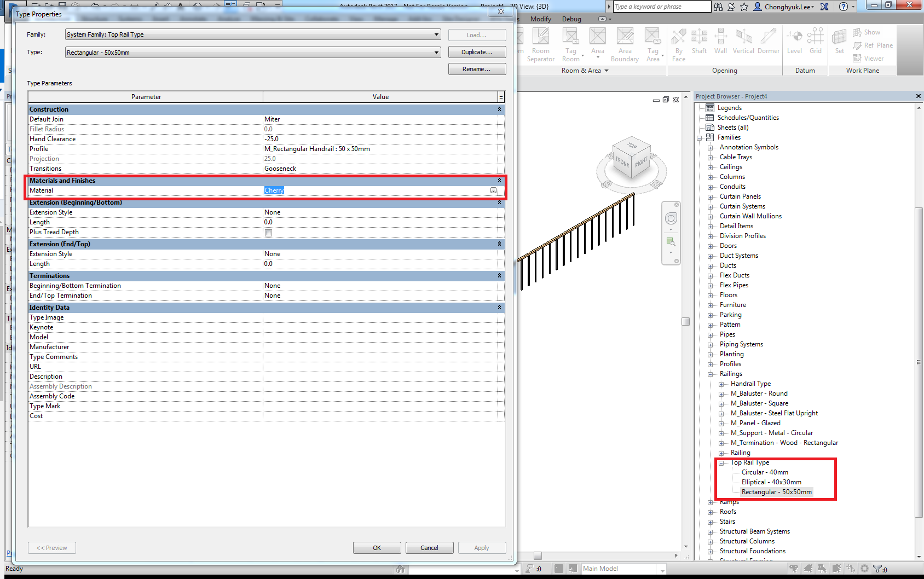Select Circular - 40mm top rail type
Viewport: 924px width, 579px height.
(765, 472)
